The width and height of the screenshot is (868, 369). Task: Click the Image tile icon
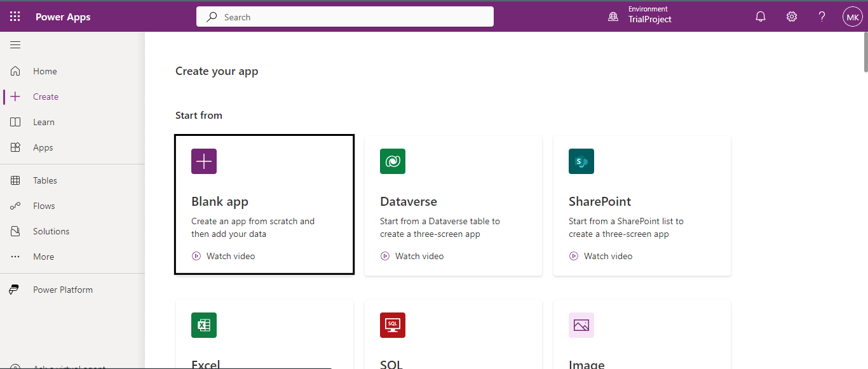coord(581,325)
